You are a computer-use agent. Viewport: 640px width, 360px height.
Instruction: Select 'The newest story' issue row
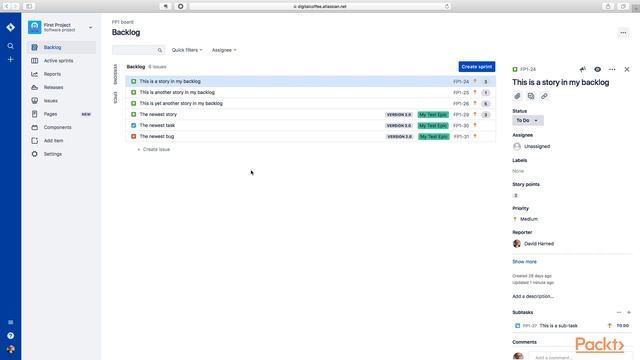pos(311,114)
